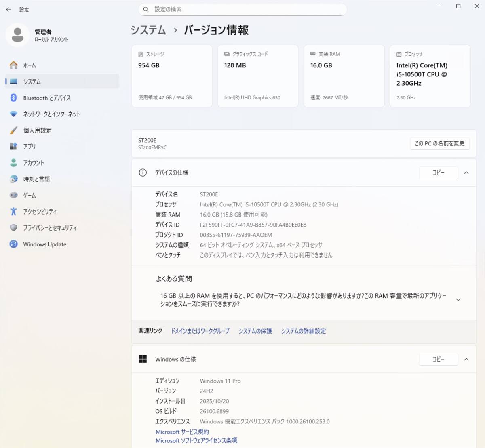Image resolution: width=485 pixels, height=448 pixels.
Task: Click the ゲーム controller icon
Action: 14,195
